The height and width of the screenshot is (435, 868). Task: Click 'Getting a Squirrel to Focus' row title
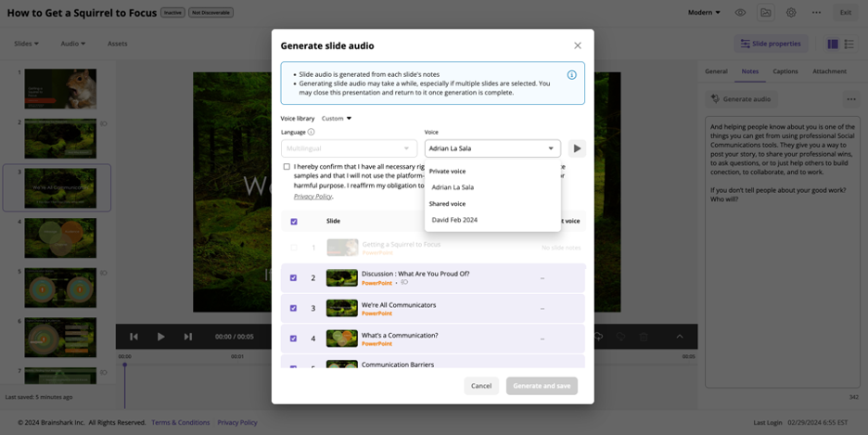tap(402, 244)
